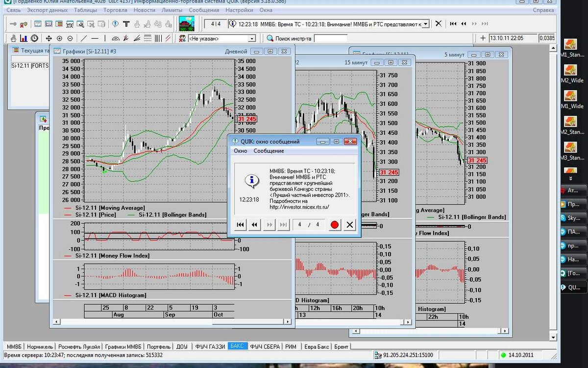
Task: Switch to the Евра Бакс tab
Action: tap(317, 346)
